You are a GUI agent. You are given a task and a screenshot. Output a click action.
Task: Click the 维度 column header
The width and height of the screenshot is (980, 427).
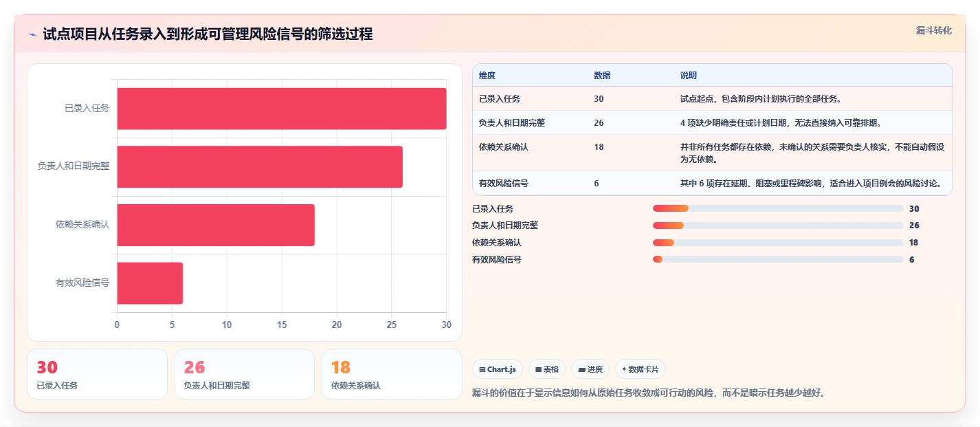(487, 76)
